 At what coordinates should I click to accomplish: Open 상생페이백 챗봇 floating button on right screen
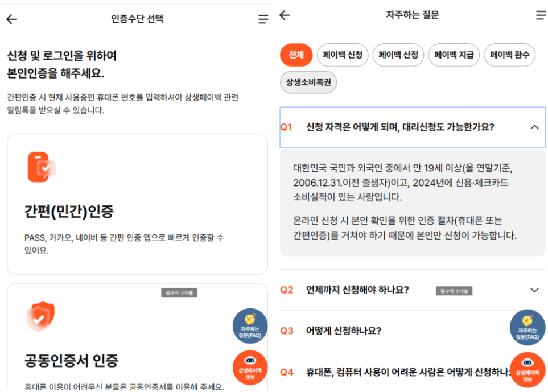[528, 370]
